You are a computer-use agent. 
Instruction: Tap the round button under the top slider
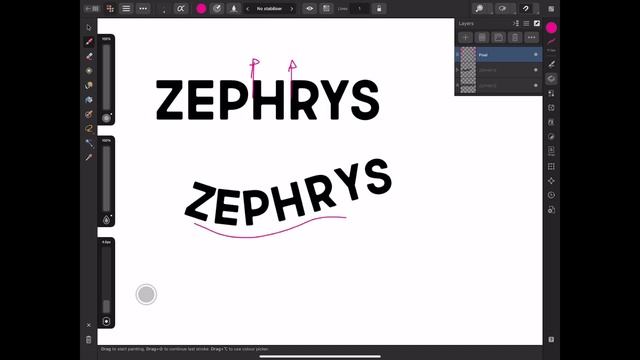(x=106, y=118)
